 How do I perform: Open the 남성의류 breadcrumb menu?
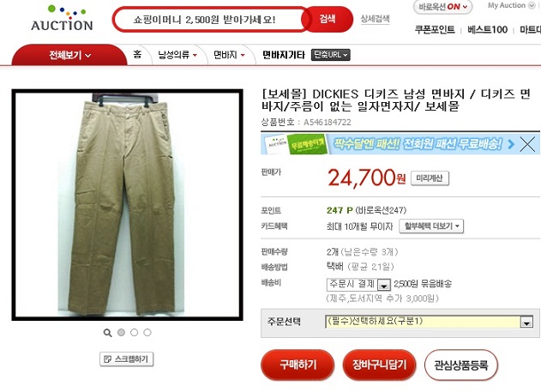(177, 55)
